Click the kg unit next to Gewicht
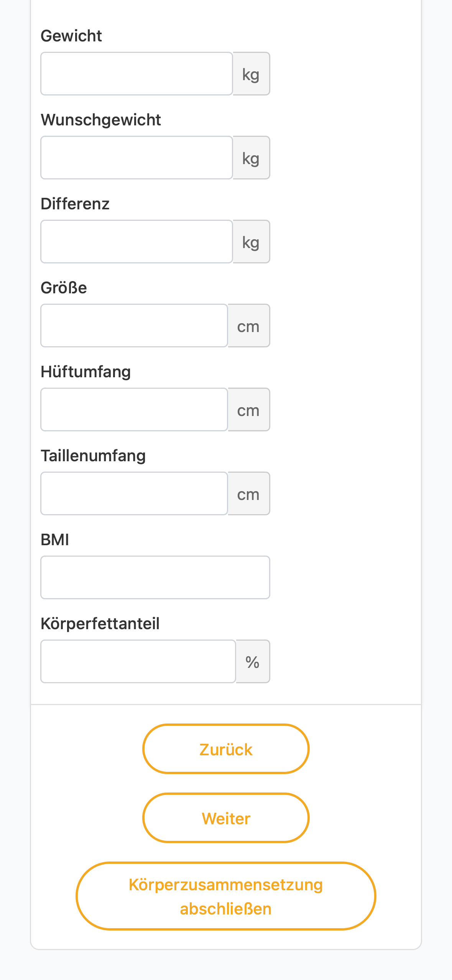This screenshot has width=452, height=980. pos(251,74)
